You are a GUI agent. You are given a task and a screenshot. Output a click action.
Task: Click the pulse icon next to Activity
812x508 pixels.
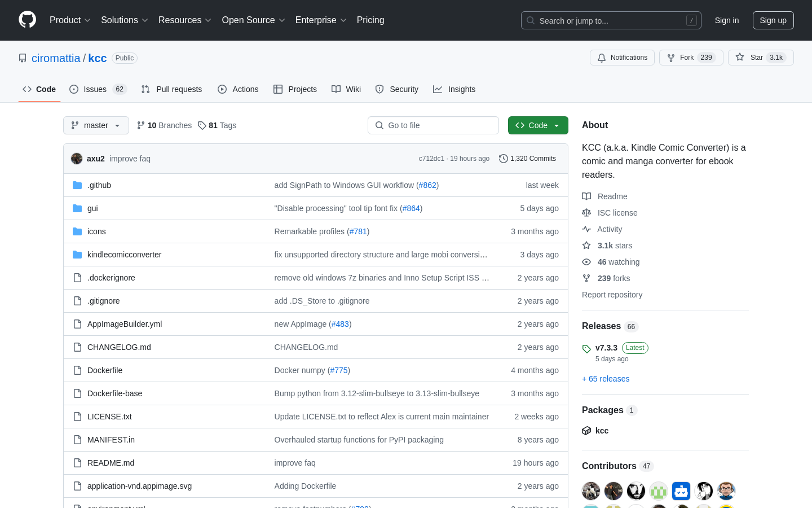(x=586, y=229)
